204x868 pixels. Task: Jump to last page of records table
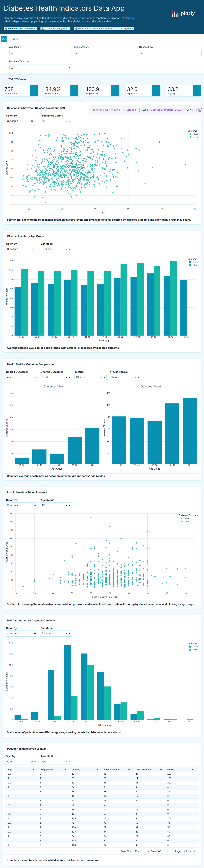(195, 851)
